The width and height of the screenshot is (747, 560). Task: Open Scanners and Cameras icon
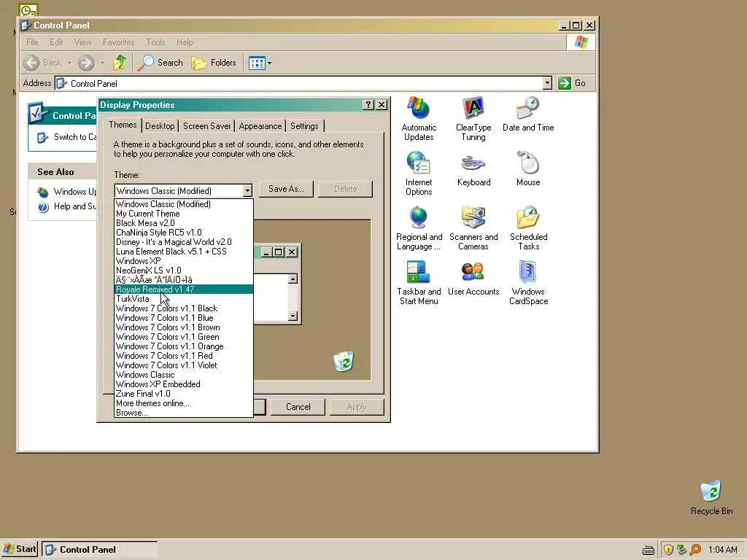coord(473,228)
